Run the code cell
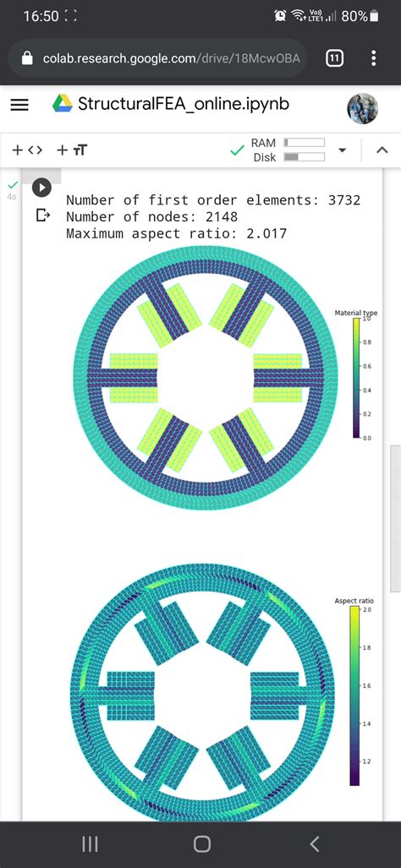The width and height of the screenshot is (401, 868). pos(42,187)
